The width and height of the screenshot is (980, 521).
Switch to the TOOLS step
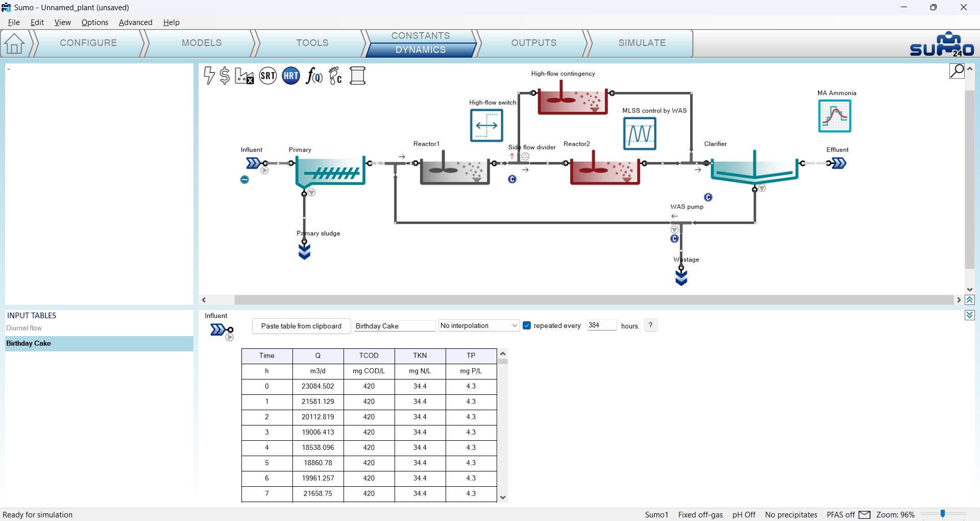[x=312, y=43]
